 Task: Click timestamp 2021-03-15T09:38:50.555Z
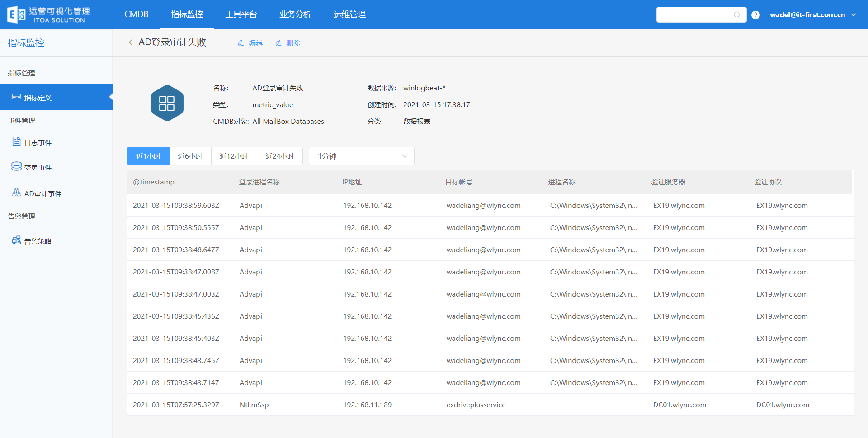(176, 227)
